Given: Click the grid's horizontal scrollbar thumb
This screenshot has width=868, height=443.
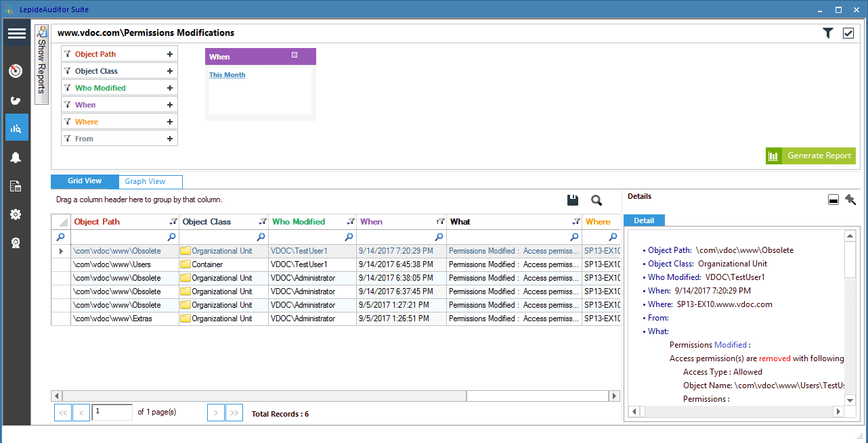Looking at the screenshot, I should point(264,396).
